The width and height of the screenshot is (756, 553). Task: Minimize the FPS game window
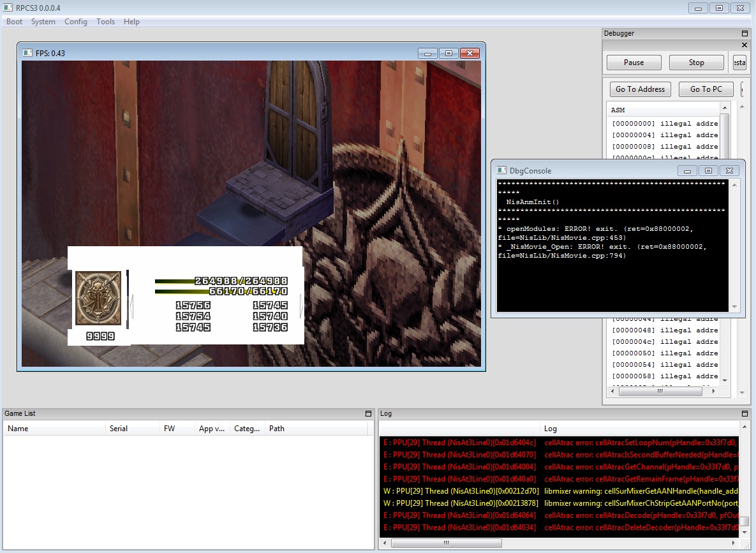pos(427,53)
